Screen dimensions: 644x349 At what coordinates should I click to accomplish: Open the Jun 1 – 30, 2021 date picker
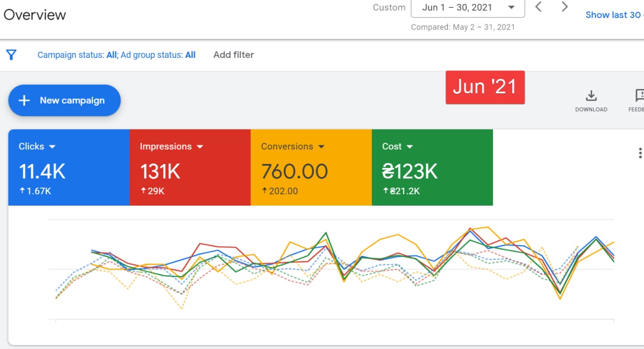click(x=467, y=7)
